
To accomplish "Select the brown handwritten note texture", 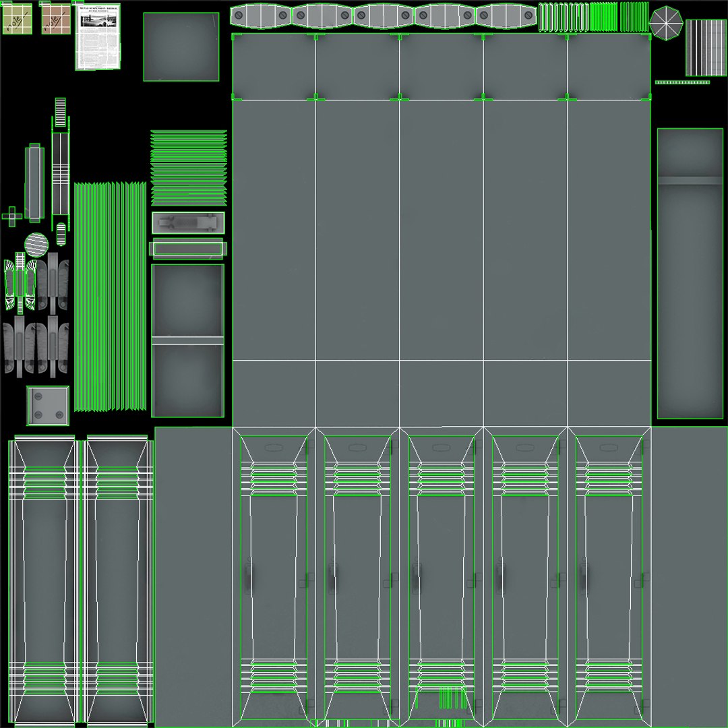I will (56, 19).
